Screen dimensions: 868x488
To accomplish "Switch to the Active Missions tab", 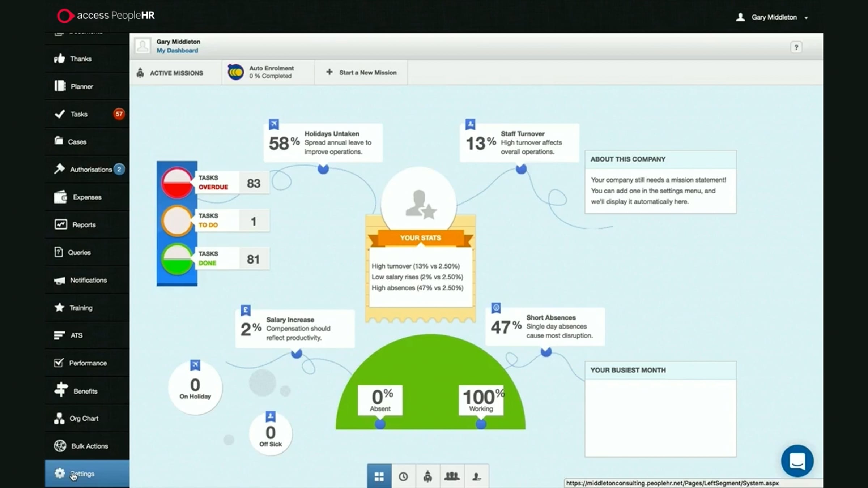I will [176, 72].
